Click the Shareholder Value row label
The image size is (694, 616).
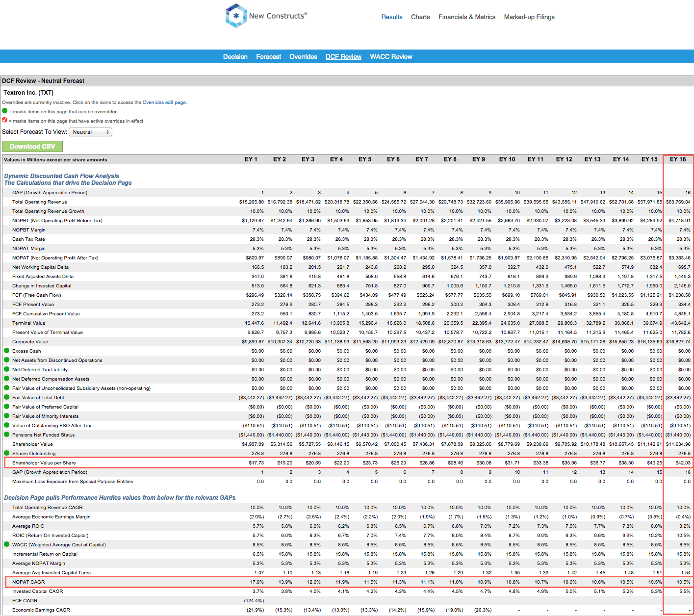pos(32,444)
